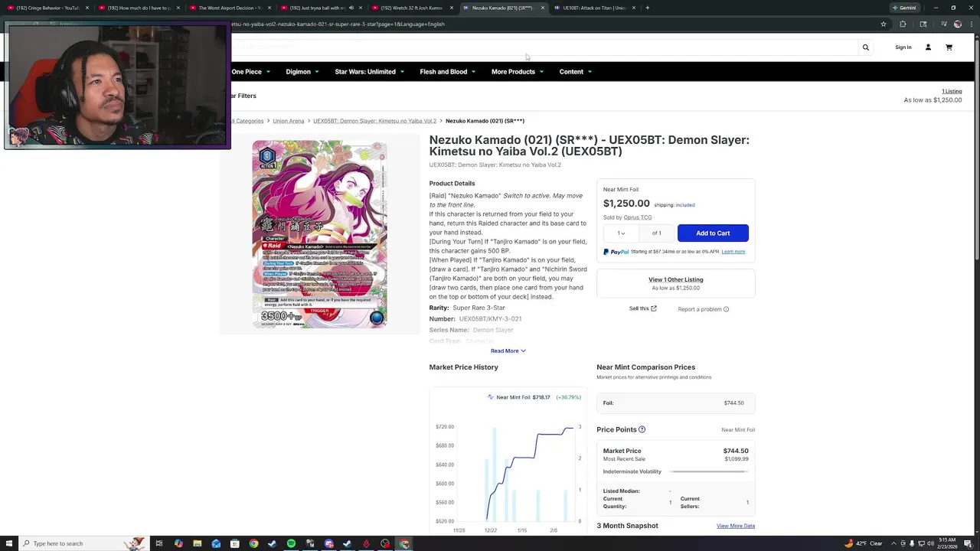Switch to 'Just tryna ball' tab
The height and width of the screenshot is (551, 980).
click(314, 8)
